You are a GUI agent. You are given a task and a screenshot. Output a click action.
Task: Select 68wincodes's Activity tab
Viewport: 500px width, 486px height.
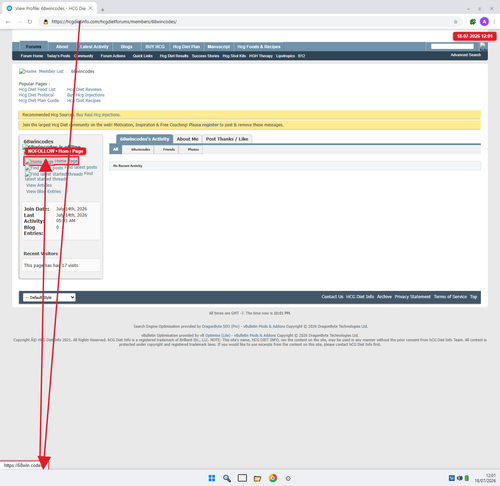144,139
